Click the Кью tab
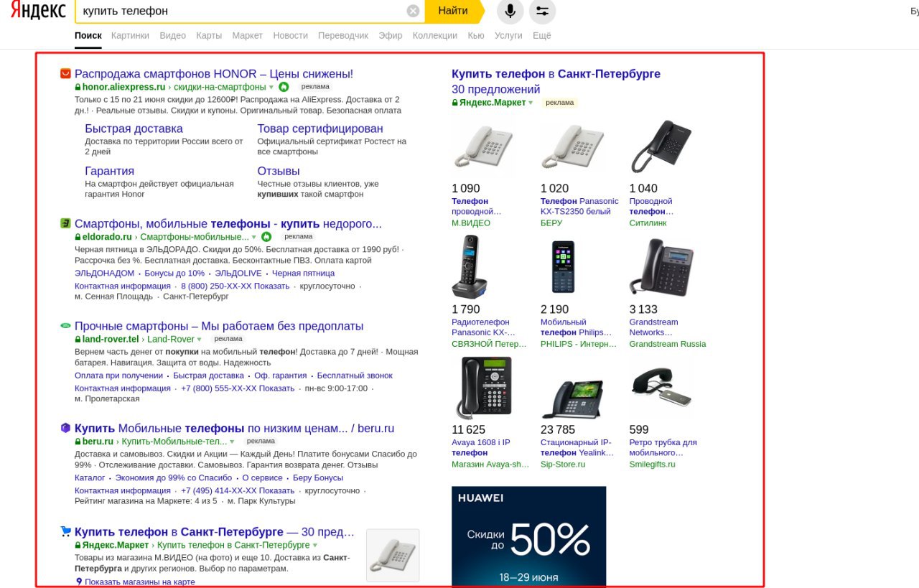This screenshot has height=588, width=919. coord(476,35)
